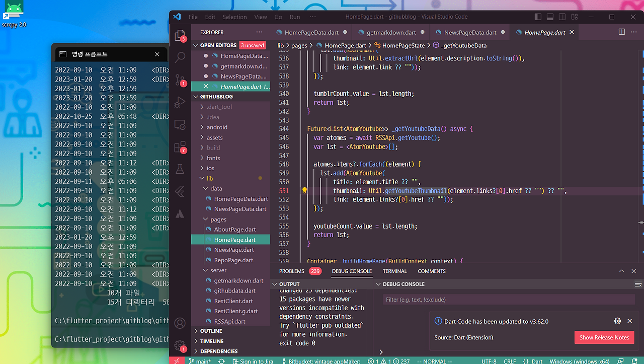Open editor more actions ellipsis
Image resolution: width=644 pixels, height=364 pixels.
[x=634, y=32]
